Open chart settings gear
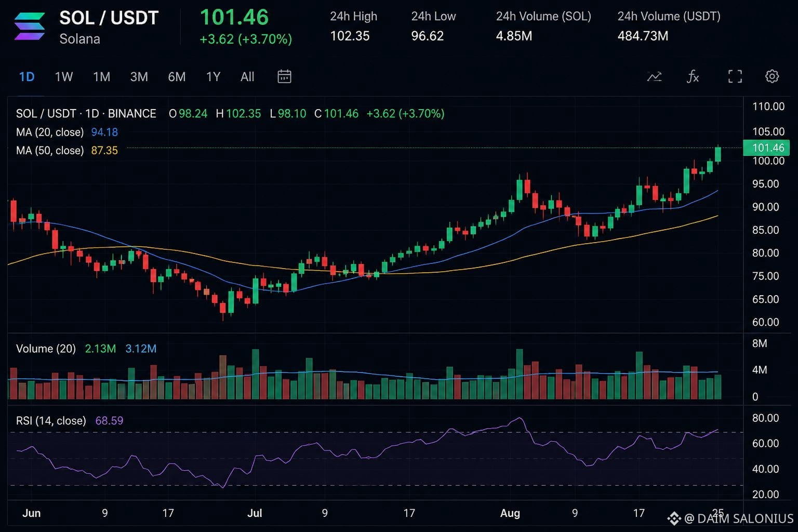Viewport: 798px width, 532px height. click(772, 76)
